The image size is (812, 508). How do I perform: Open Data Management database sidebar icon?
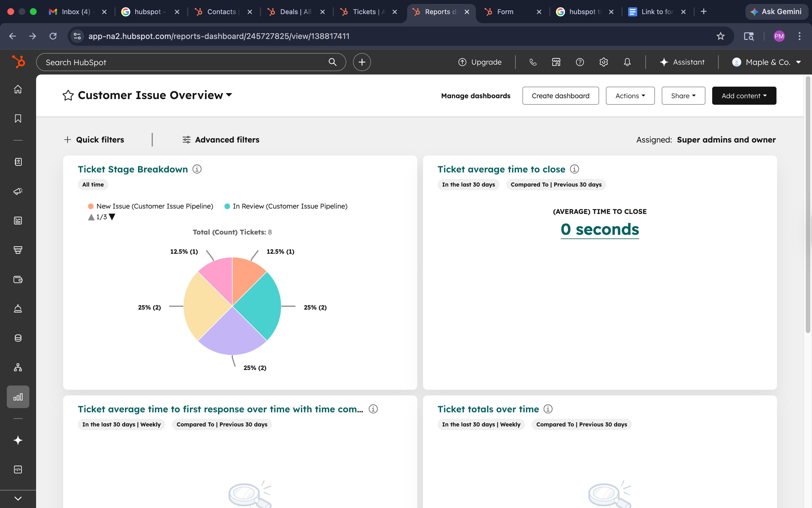click(18, 338)
